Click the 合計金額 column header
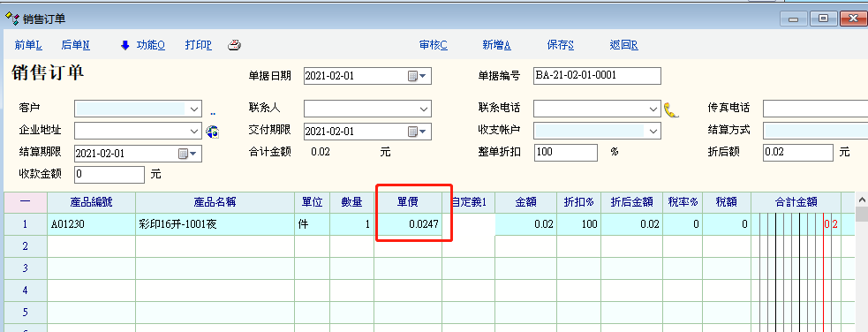 tap(796, 202)
